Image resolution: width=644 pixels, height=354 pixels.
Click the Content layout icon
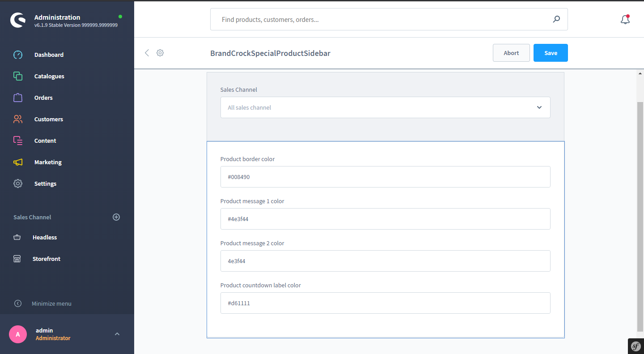[18, 141]
